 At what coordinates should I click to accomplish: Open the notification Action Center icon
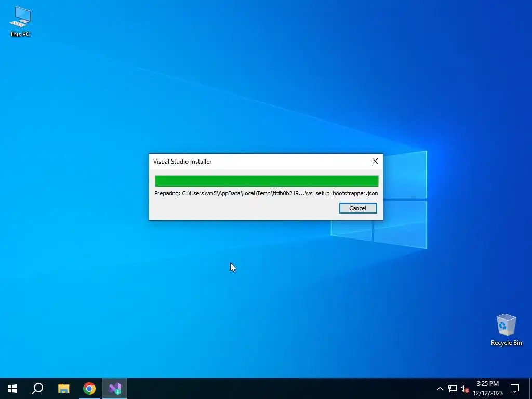[515, 389]
